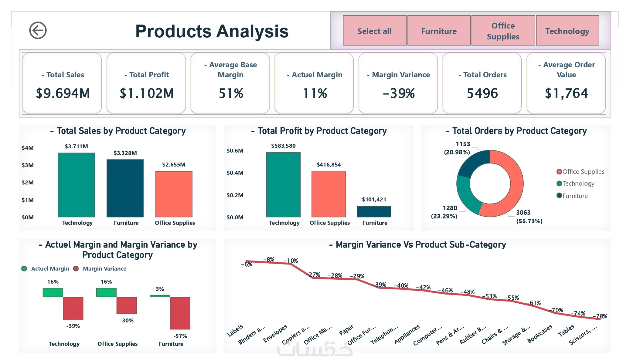Image resolution: width=630 pixels, height=364 pixels.
Task: Click red -57% Furniture margin variance bar
Action: pos(180,313)
